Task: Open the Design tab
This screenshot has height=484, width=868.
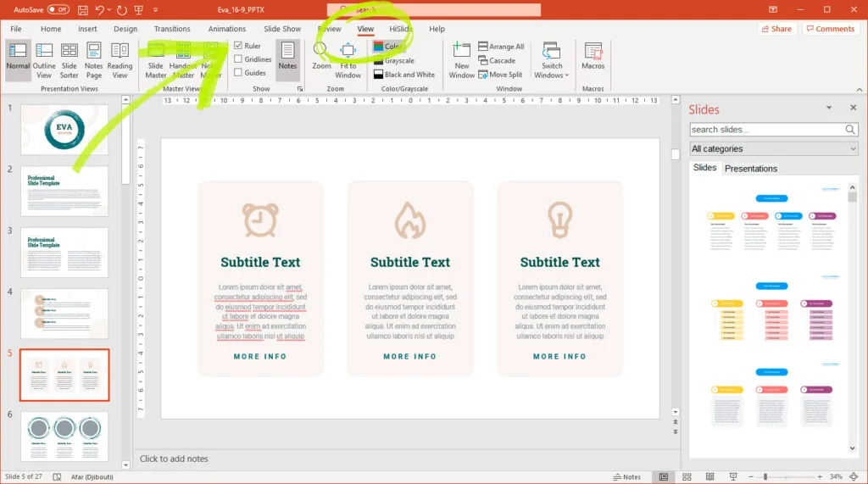Action: pos(125,29)
